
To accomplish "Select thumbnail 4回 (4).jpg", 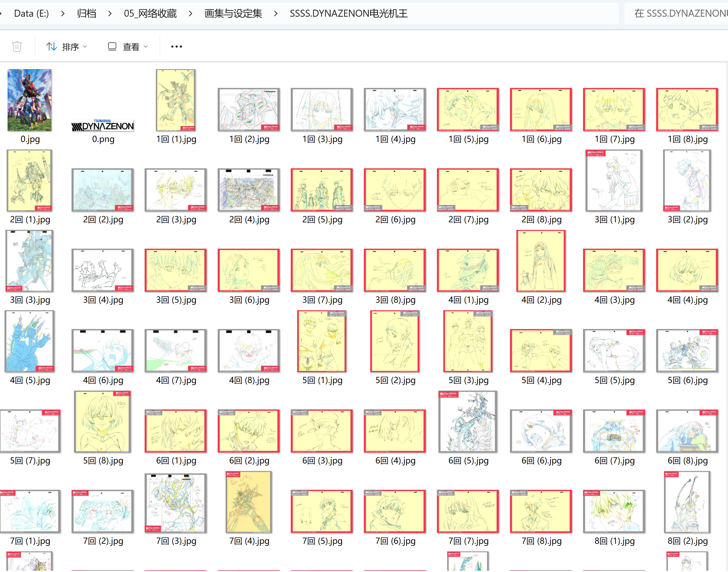I will tap(687, 270).
